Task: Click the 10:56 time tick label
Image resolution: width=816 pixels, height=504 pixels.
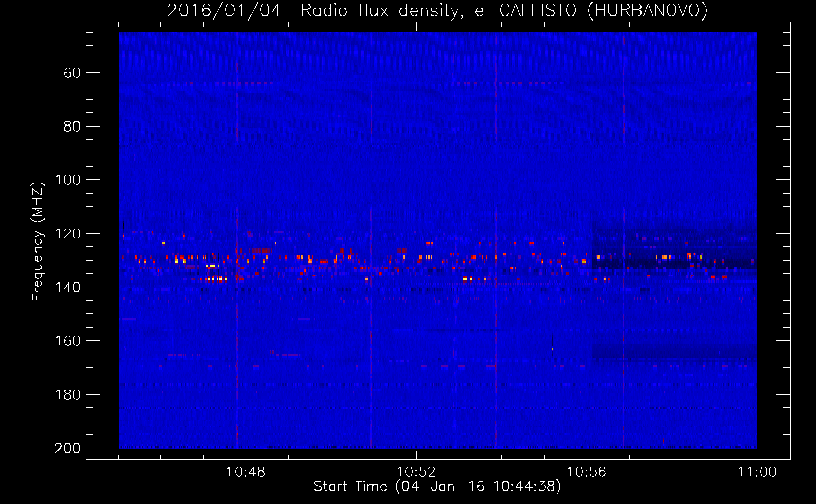Action: click(x=587, y=472)
